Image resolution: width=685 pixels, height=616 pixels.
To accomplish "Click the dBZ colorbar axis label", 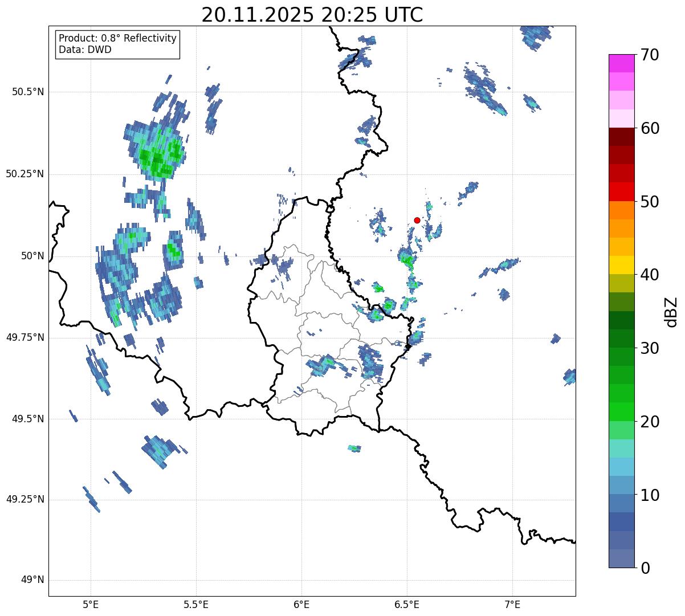I will coord(671,311).
